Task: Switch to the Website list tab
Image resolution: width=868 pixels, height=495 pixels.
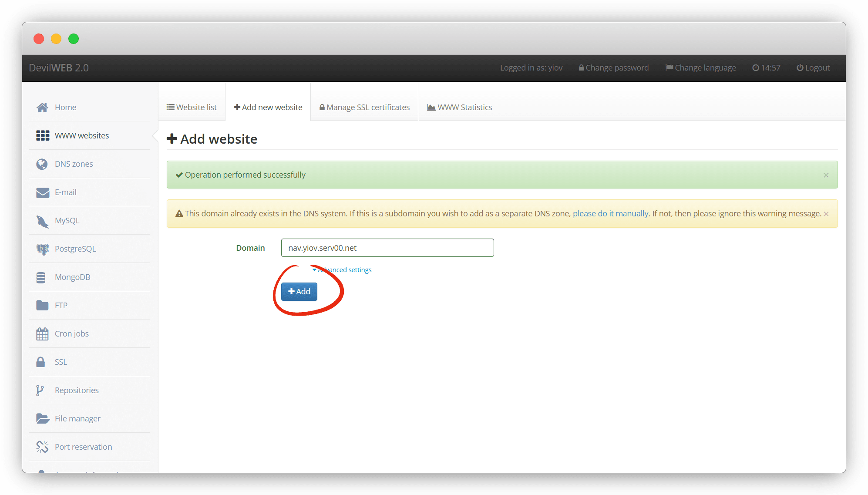Action: click(192, 108)
